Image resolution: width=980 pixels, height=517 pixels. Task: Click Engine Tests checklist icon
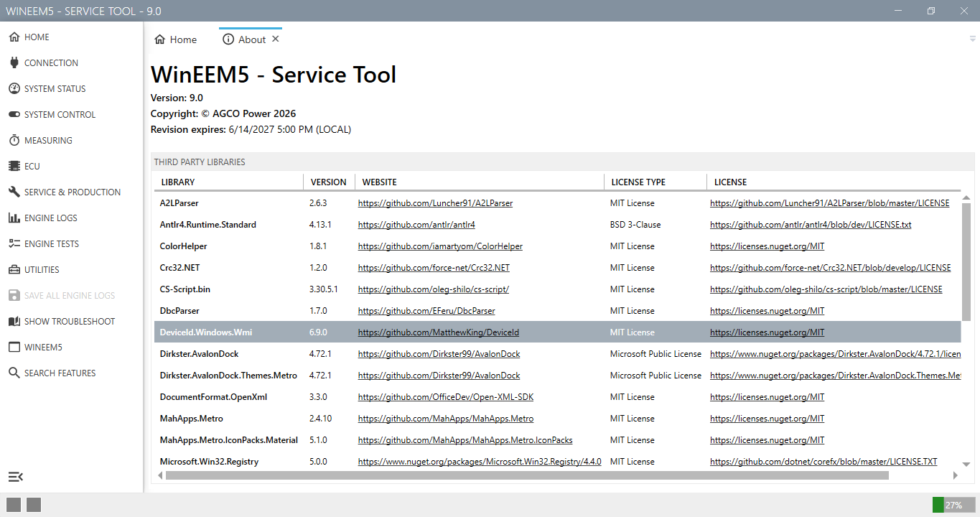coord(14,243)
